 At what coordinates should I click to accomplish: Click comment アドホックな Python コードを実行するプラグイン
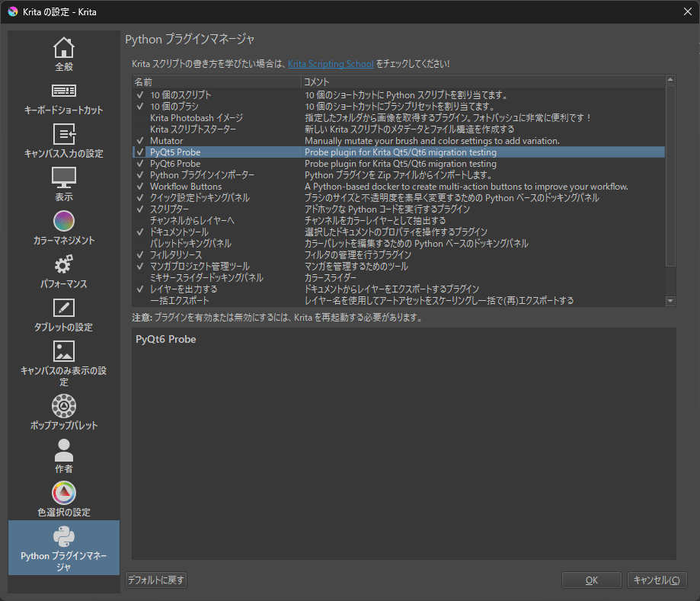click(387, 209)
